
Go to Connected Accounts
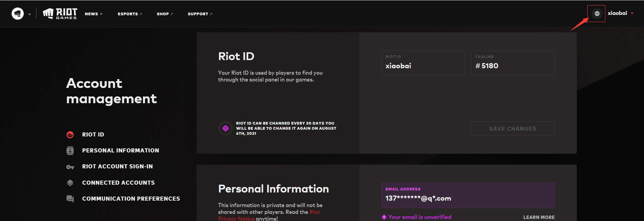(118, 183)
